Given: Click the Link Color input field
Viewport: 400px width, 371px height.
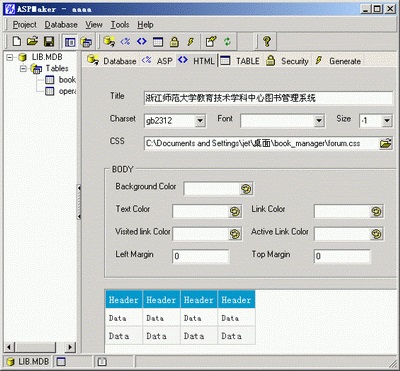Looking at the screenshot, I should pyautogui.click(x=342, y=212).
